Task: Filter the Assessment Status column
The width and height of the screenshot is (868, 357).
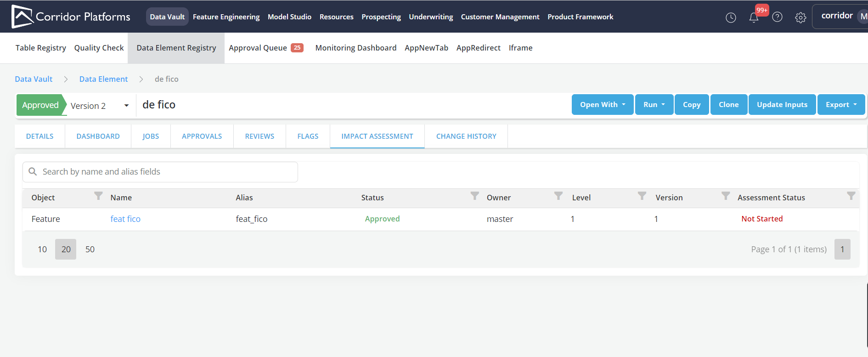Action: pyautogui.click(x=851, y=196)
